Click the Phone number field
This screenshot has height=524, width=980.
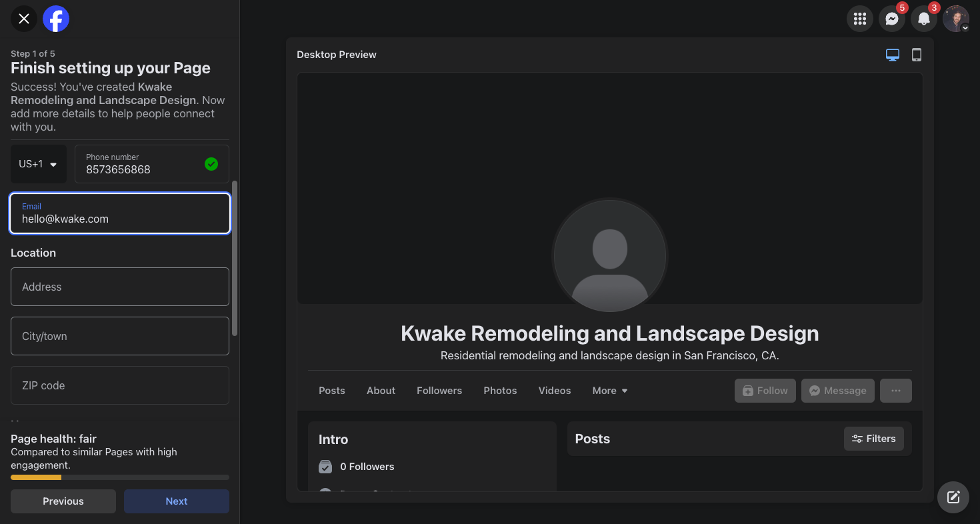(x=152, y=164)
